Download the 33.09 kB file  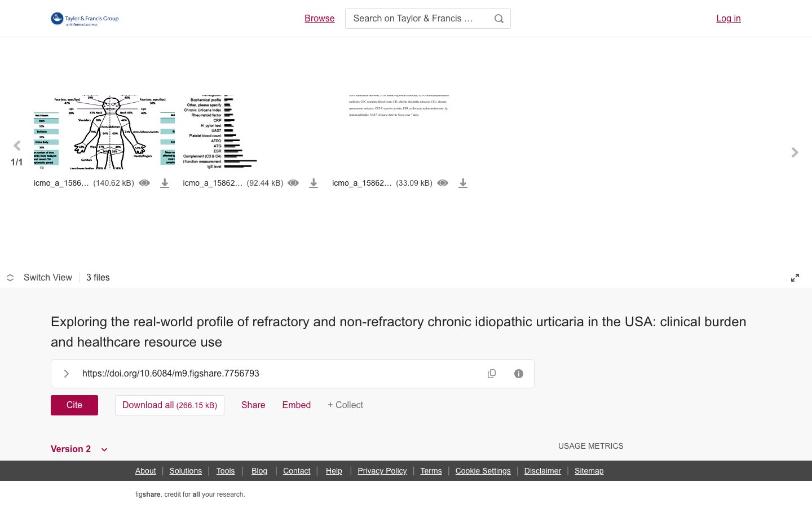(463, 183)
